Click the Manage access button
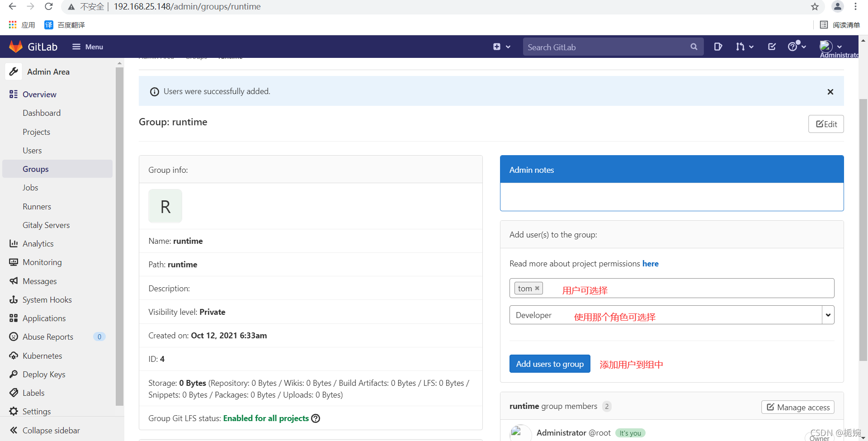 [x=798, y=407]
